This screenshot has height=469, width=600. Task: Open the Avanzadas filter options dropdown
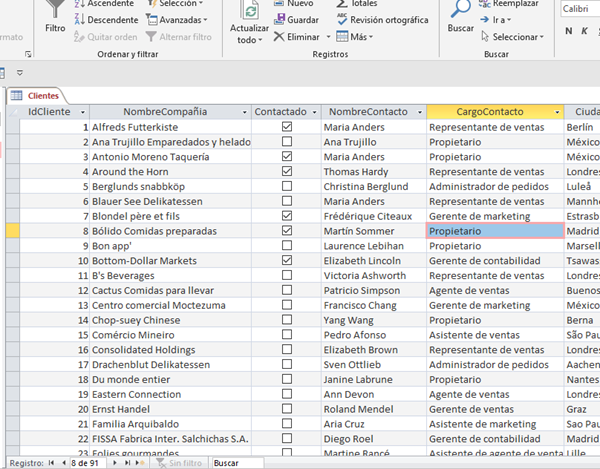pyautogui.click(x=180, y=20)
